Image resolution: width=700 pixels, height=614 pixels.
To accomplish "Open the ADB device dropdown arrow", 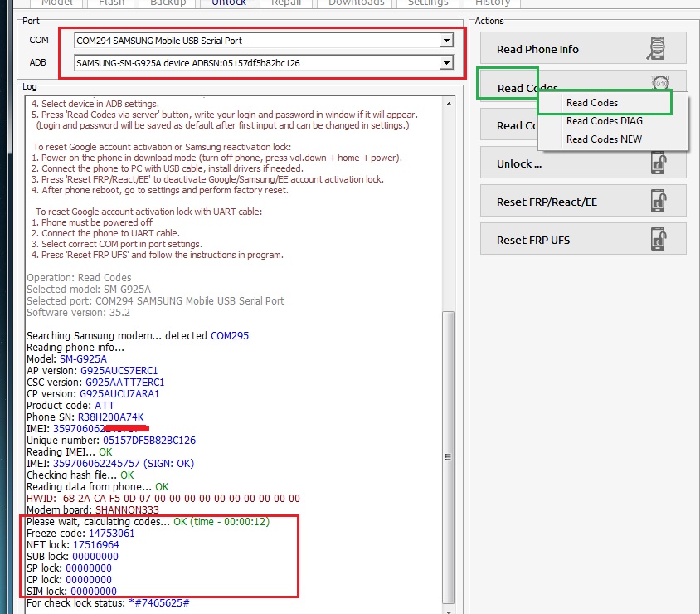I will [x=446, y=63].
